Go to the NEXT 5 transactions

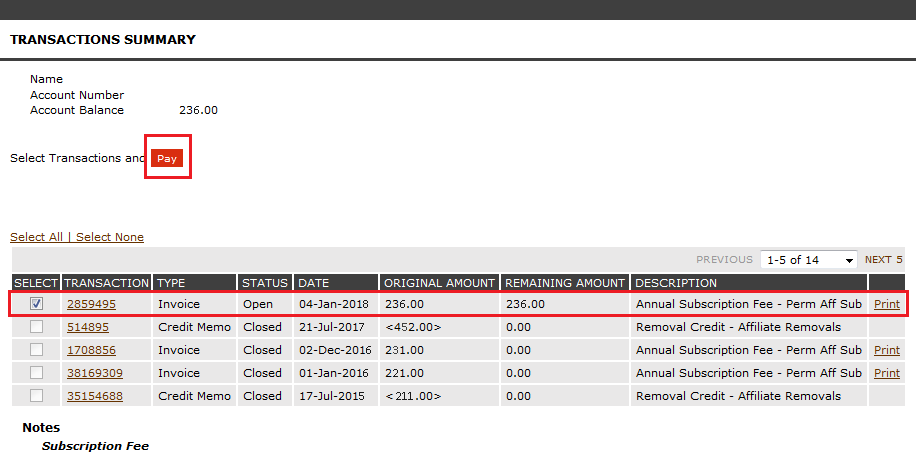click(883, 260)
